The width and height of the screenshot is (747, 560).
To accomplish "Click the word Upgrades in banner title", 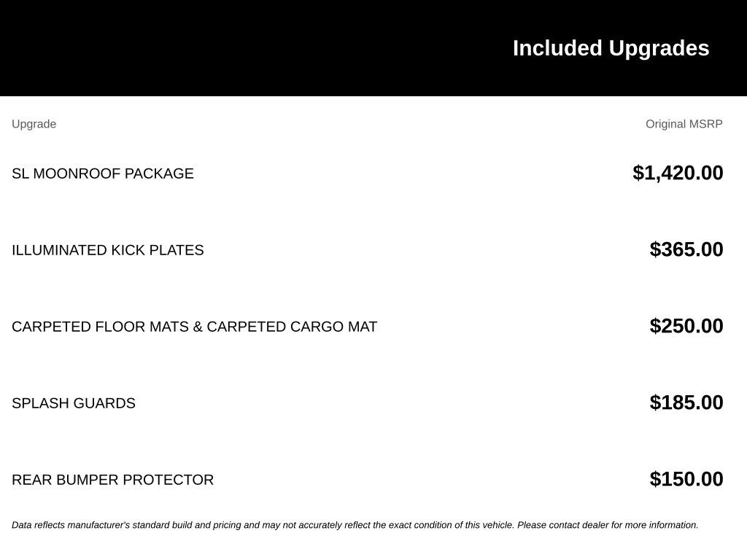I will pyautogui.click(x=659, y=48).
